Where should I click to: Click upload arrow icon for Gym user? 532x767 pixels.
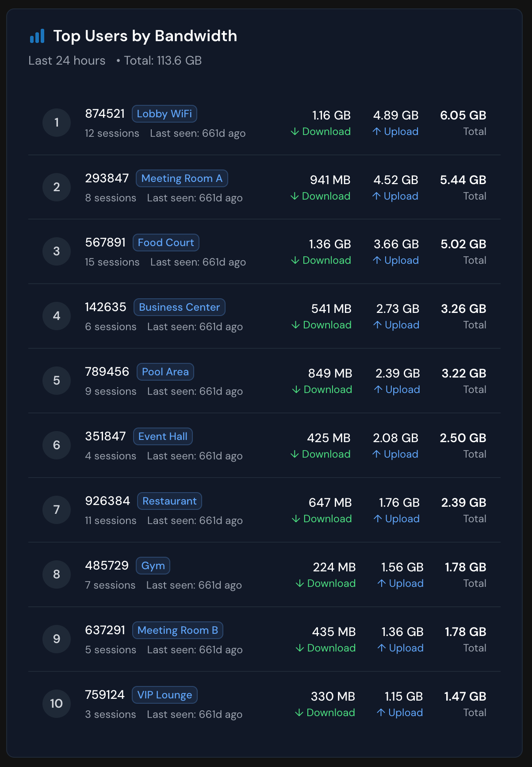pos(382,583)
